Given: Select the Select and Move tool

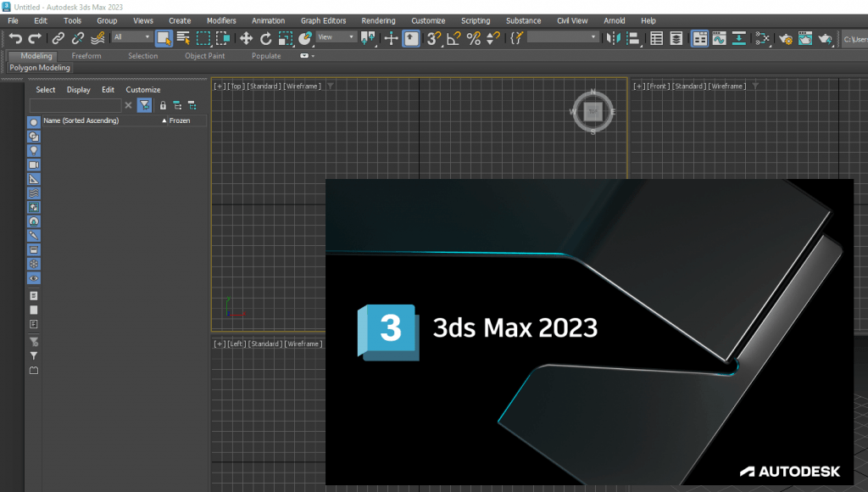Looking at the screenshot, I should tap(246, 38).
